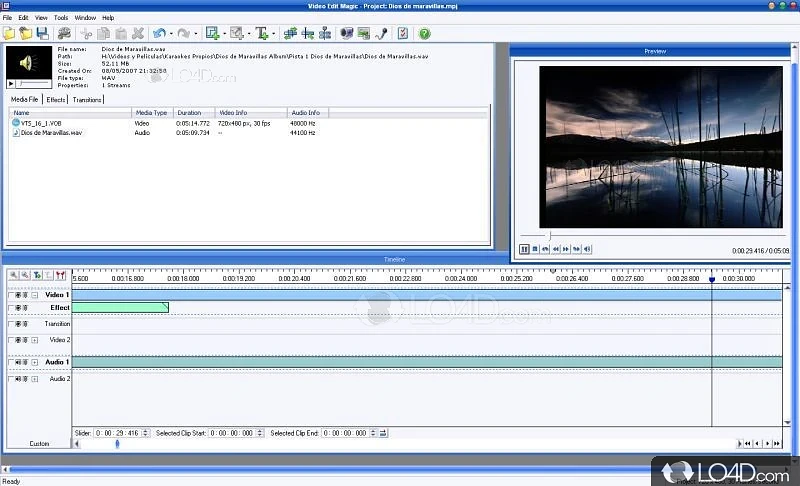The height and width of the screenshot is (486, 800).
Task: Click the preview seek slider handle
Action: click(x=548, y=236)
